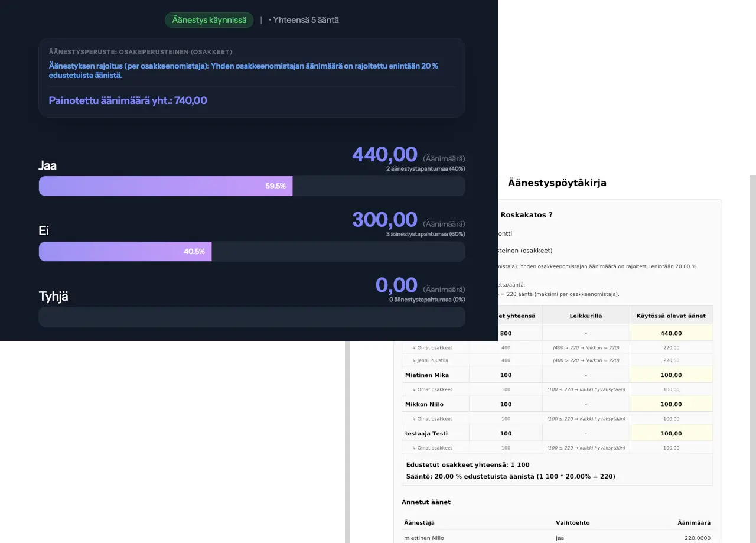Click the arrow icon beside Jenni Puustila
This screenshot has width=756, height=543.
[414, 360]
